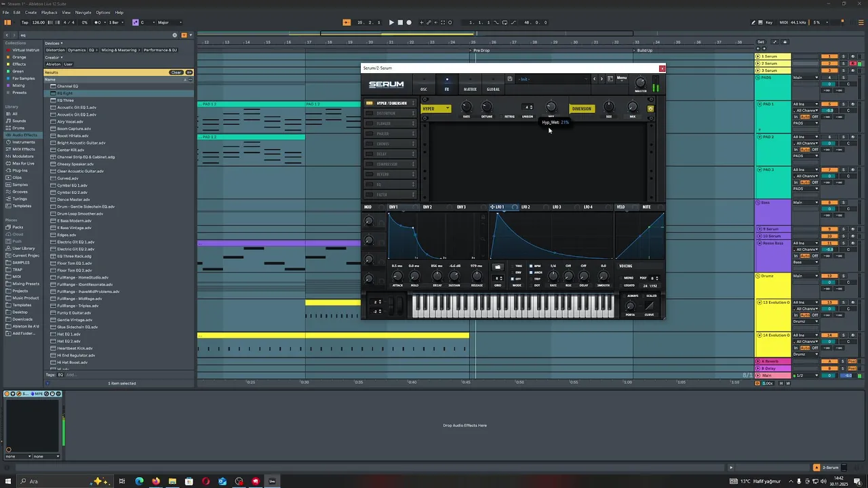The image size is (868, 488).
Task: Open Plug-Ins in the library sidebar
Action: [20, 171]
